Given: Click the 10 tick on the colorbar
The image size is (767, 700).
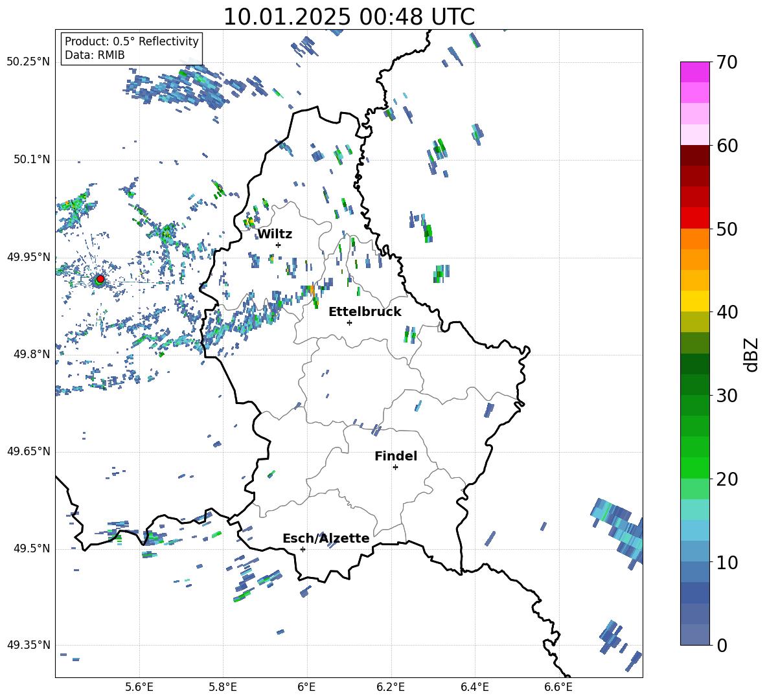Looking at the screenshot, I should (x=727, y=562).
